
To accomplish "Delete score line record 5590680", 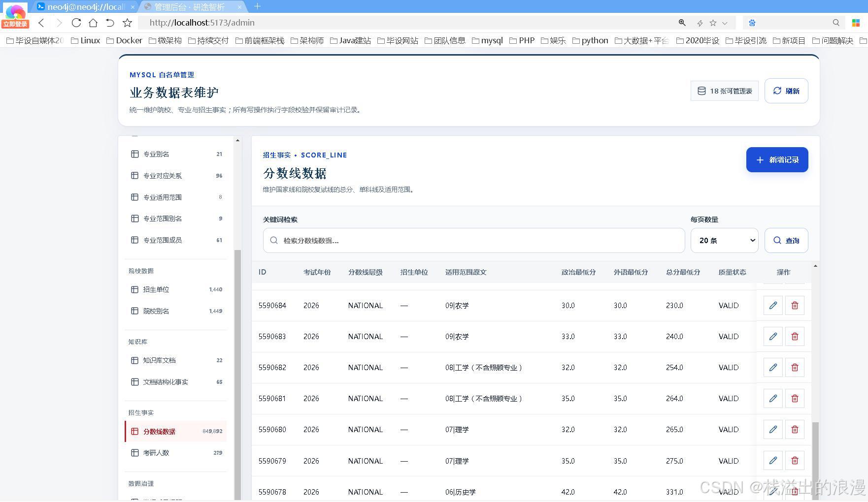I will click(795, 430).
